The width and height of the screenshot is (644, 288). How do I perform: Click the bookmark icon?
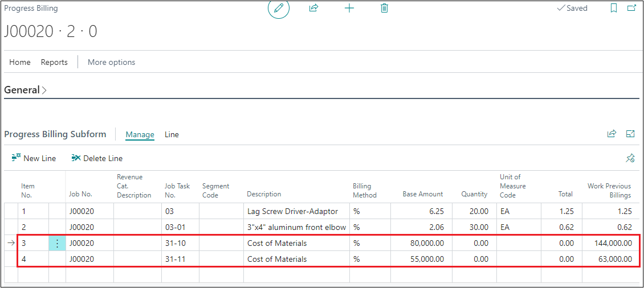[614, 9]
